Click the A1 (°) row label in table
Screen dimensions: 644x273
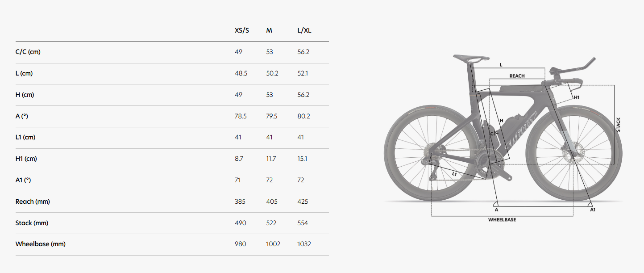pyautogui.click(x=25, y=180)
